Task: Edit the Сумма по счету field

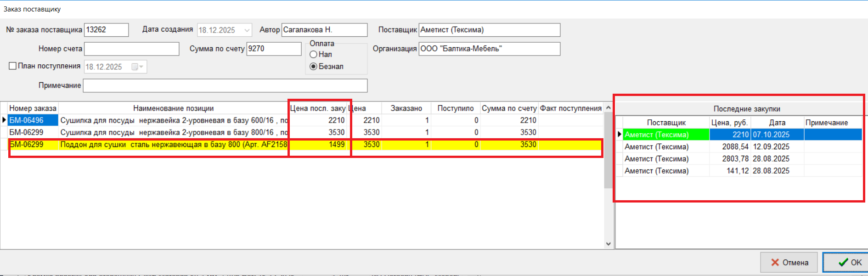Action: pyautogui.click(x=274, y=49)
